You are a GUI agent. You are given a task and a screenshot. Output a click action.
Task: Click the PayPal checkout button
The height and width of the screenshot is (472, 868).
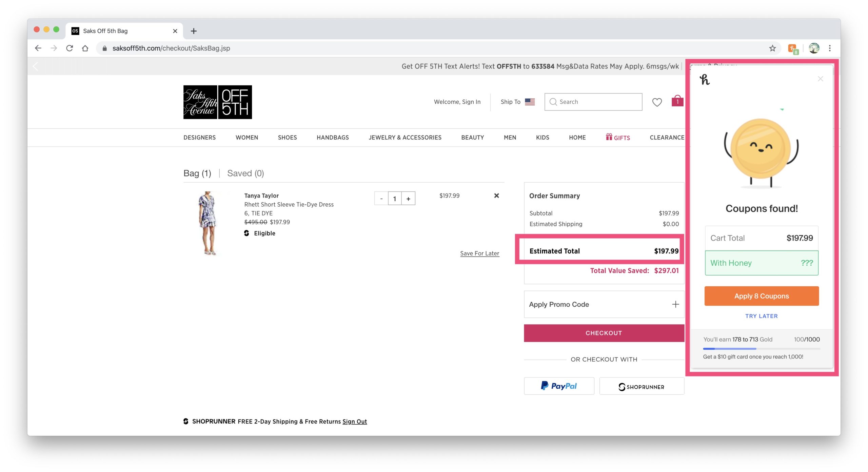coord(559,386)
